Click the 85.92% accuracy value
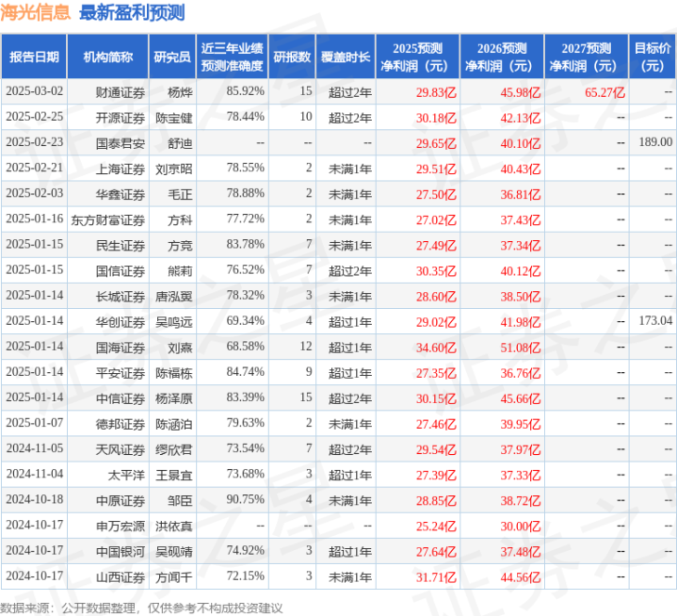Image resolution: width=677 pixels, height=616 pixels. coord(245,91)
